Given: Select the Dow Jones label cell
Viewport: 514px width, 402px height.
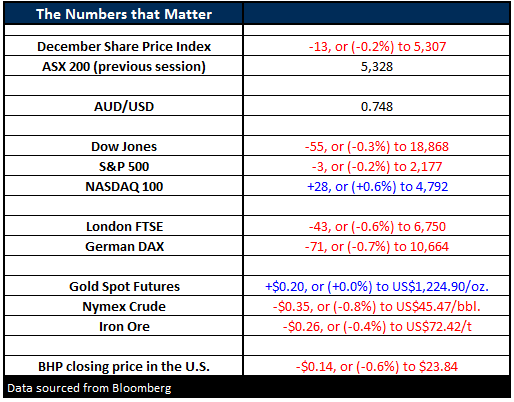Looking at the screenshot, I should coord(124,146).
